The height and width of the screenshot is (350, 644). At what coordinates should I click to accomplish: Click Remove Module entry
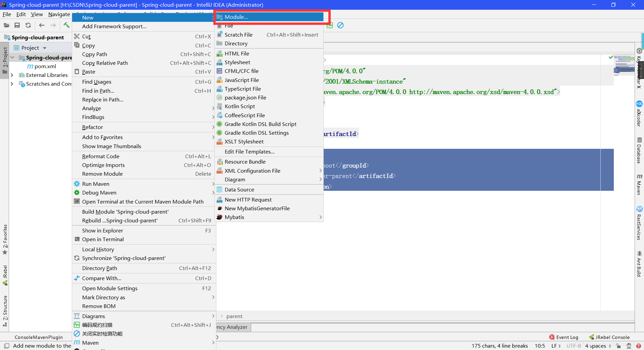(x=144, y=174)
